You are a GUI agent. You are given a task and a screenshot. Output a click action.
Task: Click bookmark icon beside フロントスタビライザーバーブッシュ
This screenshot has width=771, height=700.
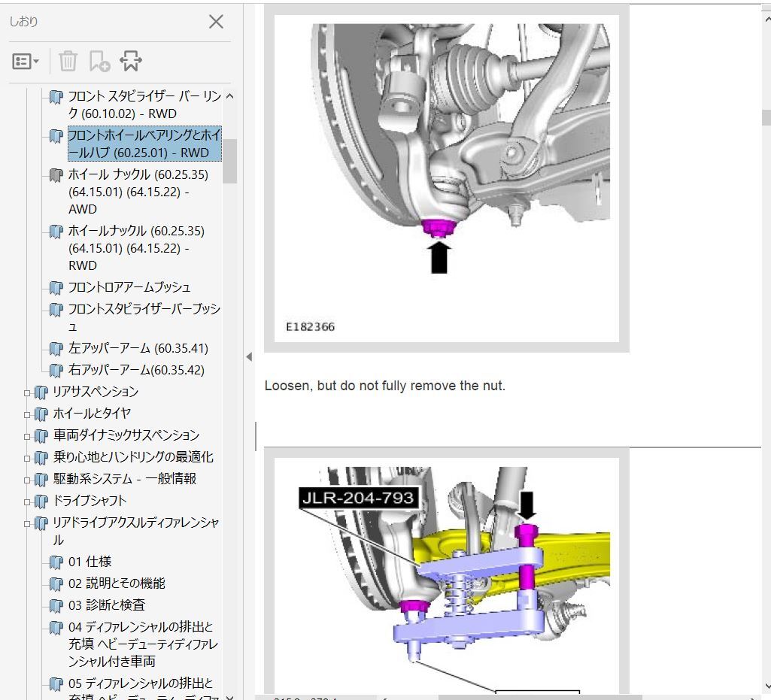56,310
